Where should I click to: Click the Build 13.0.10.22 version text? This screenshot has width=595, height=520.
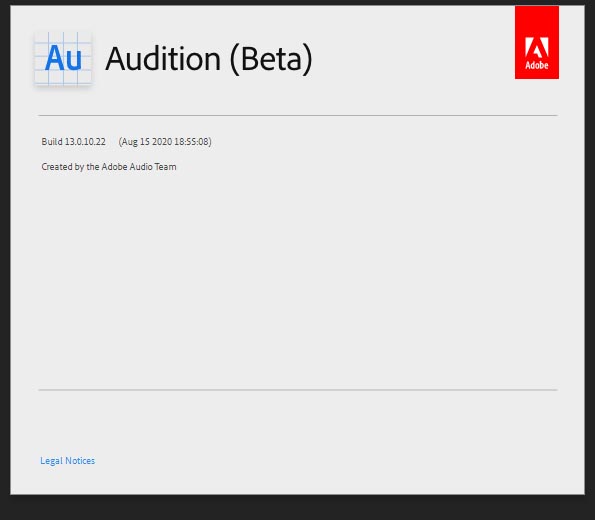point(74,142)
